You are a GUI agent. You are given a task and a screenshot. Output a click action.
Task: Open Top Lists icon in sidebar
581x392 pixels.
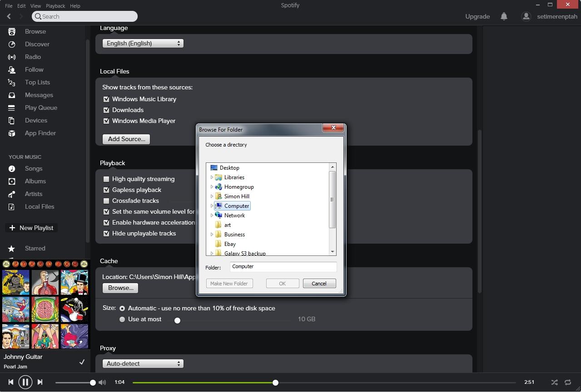[12, 82]
